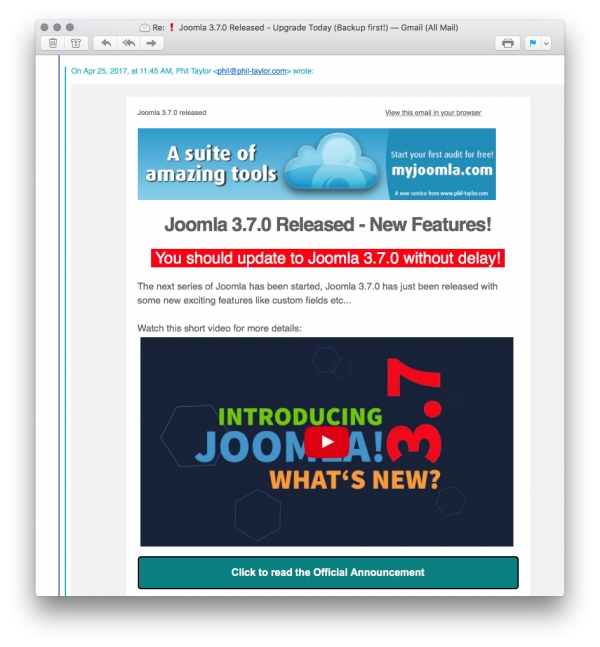600x647 pixels.
Task: Reply to the message arrow icon
Action: (106, 43)
